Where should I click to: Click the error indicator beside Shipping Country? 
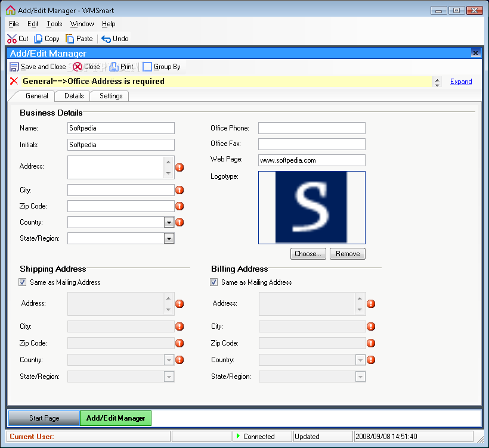pos(179,360)
